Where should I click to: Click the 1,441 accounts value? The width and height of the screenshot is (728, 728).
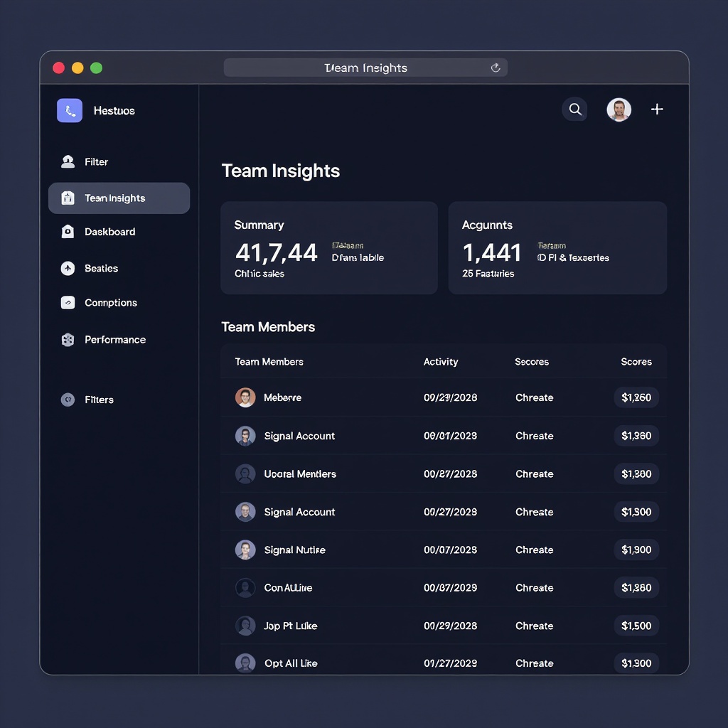[x=492, y=253]
